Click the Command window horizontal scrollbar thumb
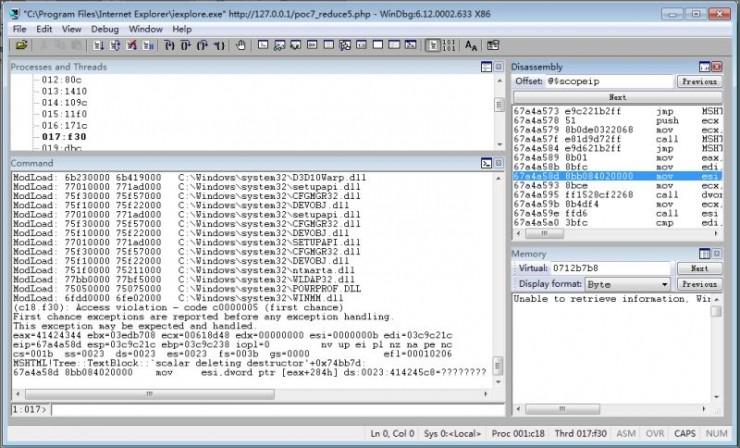 pyautogui.click(x=149, y=394)
